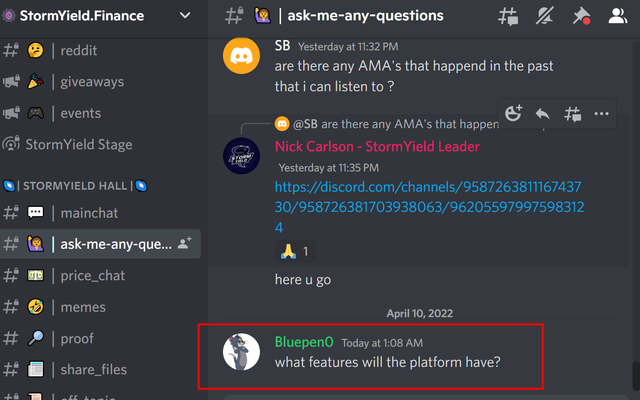The height and width of the screenshot is (400, 640).
Task: Open the discord.com/channels message link
Action: point(429,207)
